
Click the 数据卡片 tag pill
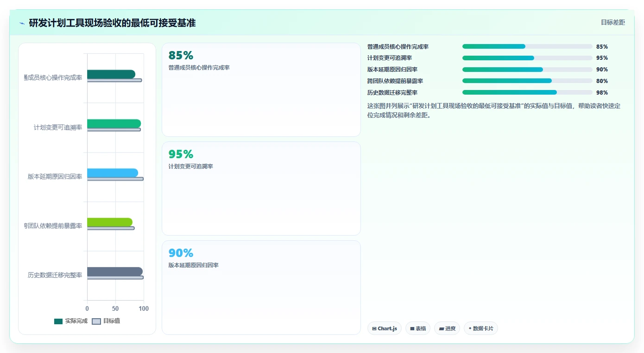pos(481,328)
